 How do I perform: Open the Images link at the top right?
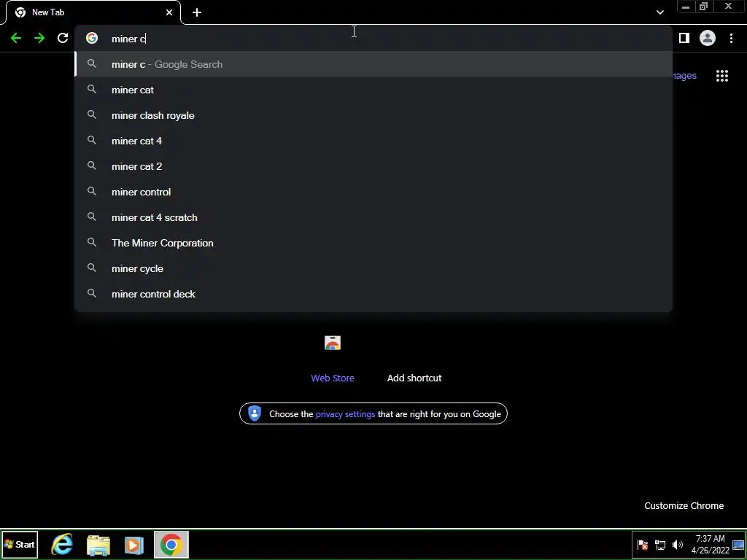click(x=684, y=76)
